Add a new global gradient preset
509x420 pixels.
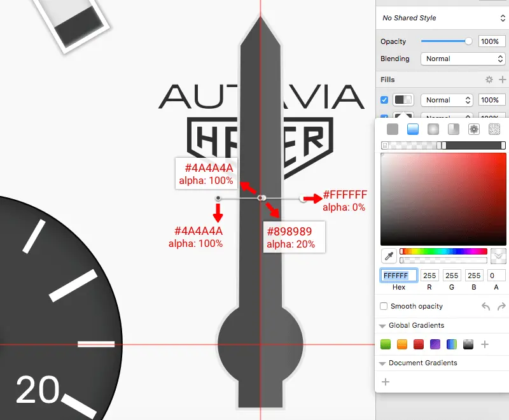(x=485, y=344)
